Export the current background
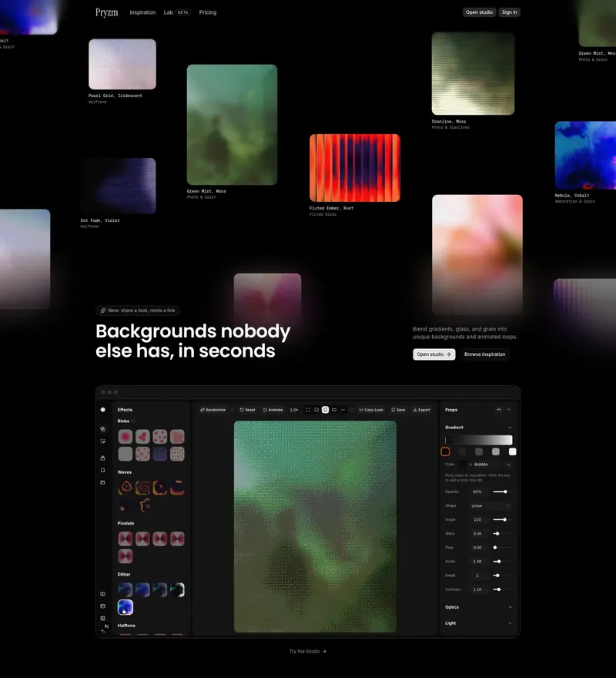Image resolution: width=616 pixels, height=678 pixels. point(421,410)
